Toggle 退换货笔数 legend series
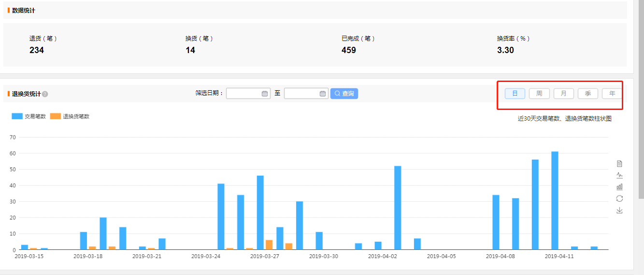 point(70,116)
